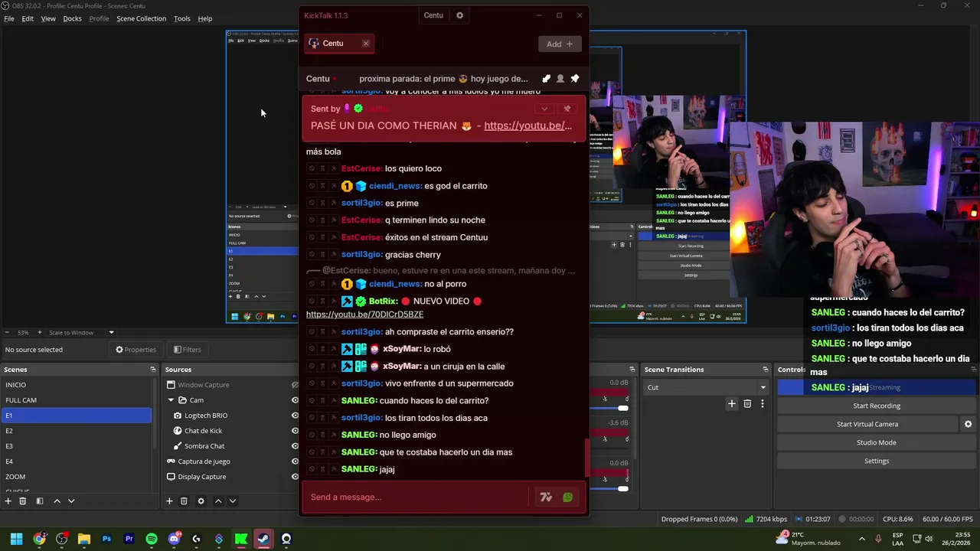This screenshot has width=980, height=551.
Task: Select the FULL CAM scene
Action: [x=77, y=400]
